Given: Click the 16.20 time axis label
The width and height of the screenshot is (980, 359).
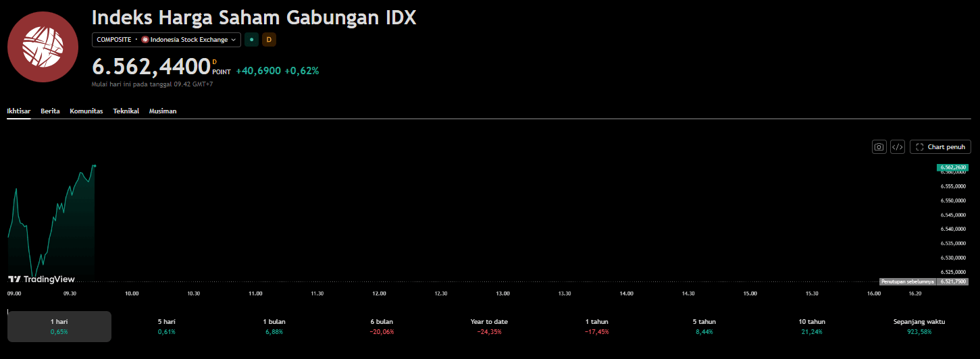Looking at the screenshot, I should coord(914,294).
